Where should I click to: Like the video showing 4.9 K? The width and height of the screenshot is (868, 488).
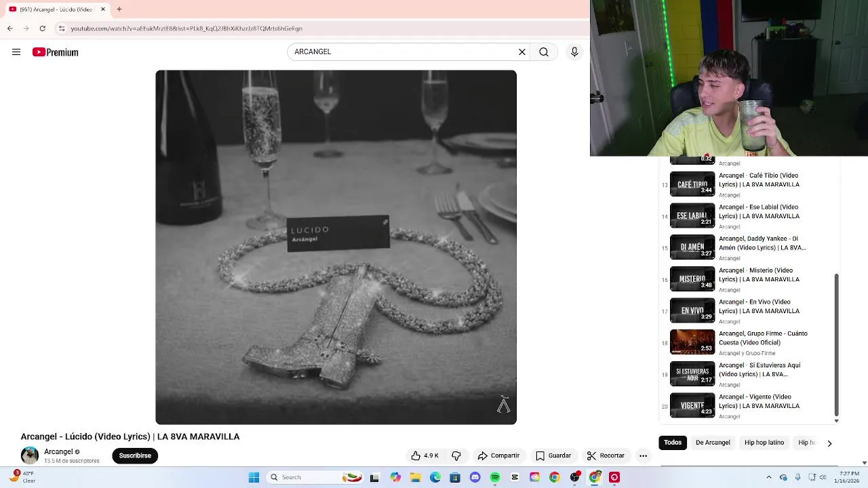pyautogui.click(x=425, y=455)
